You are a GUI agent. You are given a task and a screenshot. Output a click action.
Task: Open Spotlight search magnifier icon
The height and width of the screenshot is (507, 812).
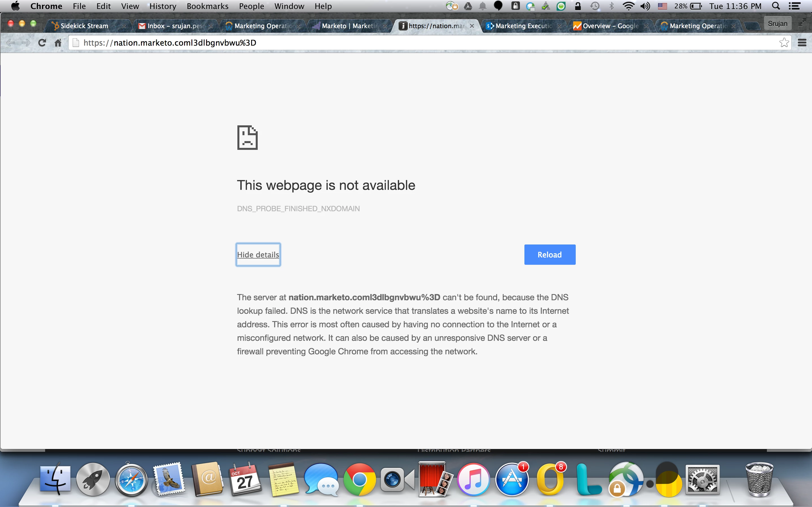click(776, 6)
